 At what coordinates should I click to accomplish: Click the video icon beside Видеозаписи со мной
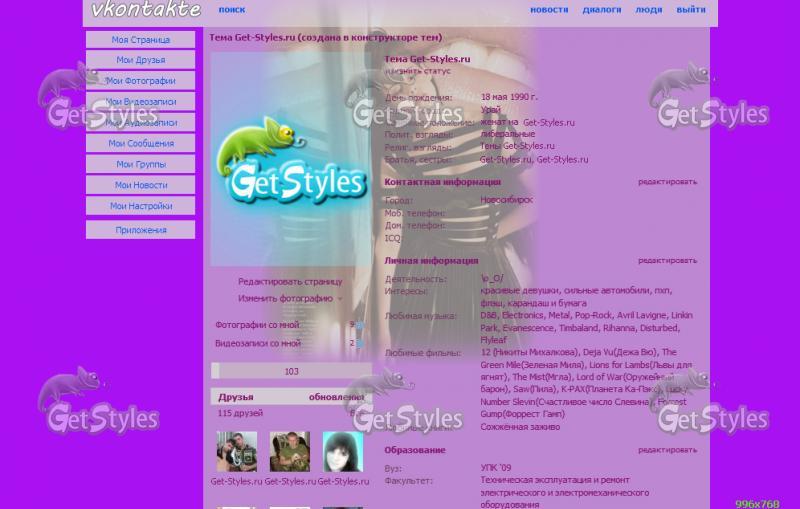pos(359,343)
